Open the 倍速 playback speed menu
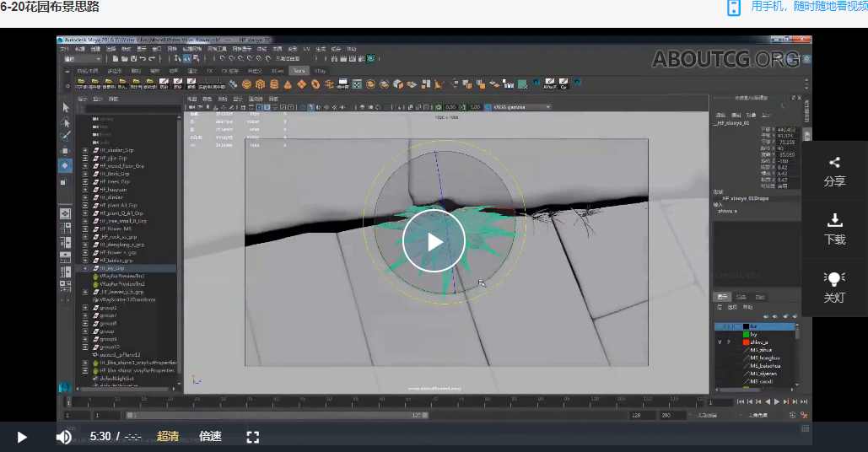868x452 pixels. [210, 437]
